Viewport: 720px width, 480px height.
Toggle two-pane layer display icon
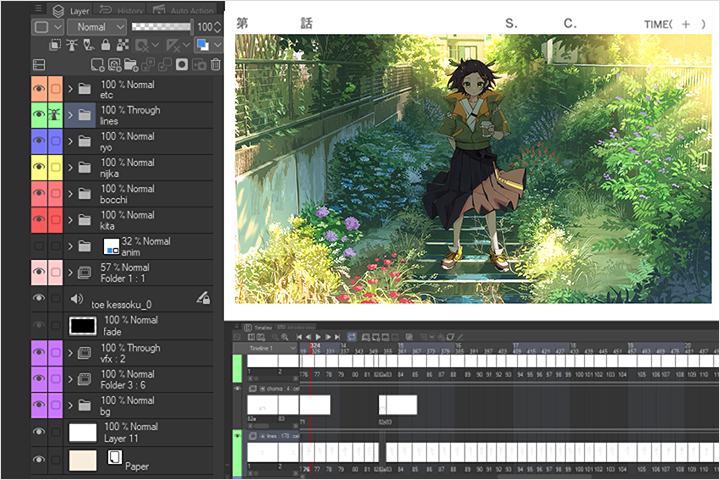pyautogui.click(x=39, y=65)
